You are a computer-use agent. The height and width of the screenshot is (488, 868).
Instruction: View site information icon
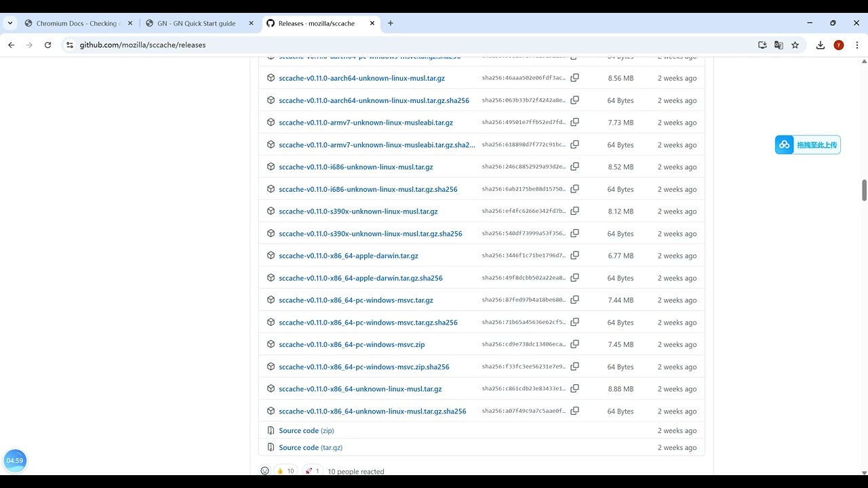(69, 45)
